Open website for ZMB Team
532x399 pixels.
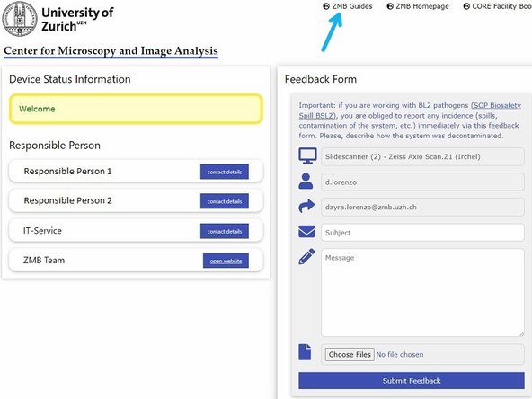tap(226, 261)
